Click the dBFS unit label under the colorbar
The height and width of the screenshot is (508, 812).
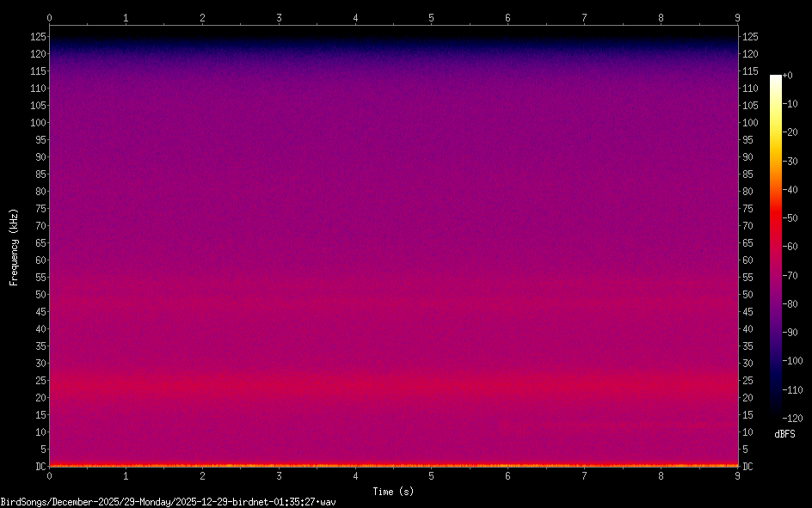pyautogui.click(x=784, y=435)
